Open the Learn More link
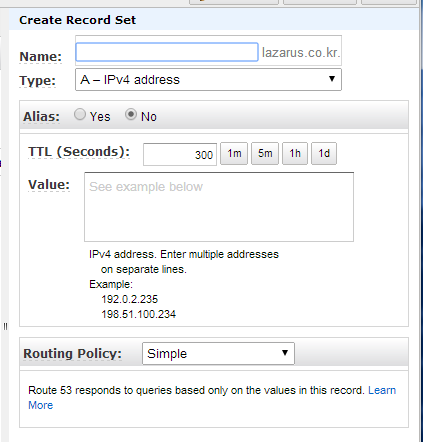Viewport: 423px width, 442px height. [382, 390]
